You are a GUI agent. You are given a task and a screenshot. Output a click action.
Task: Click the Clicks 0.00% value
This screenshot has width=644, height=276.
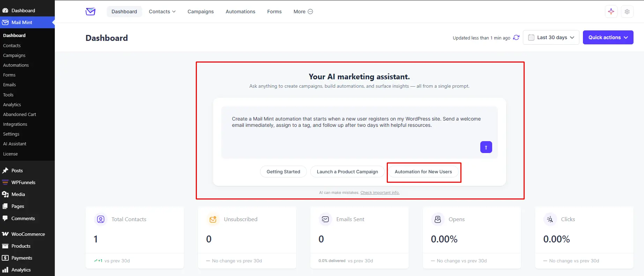pyautogui.click(x=556, y=239)
